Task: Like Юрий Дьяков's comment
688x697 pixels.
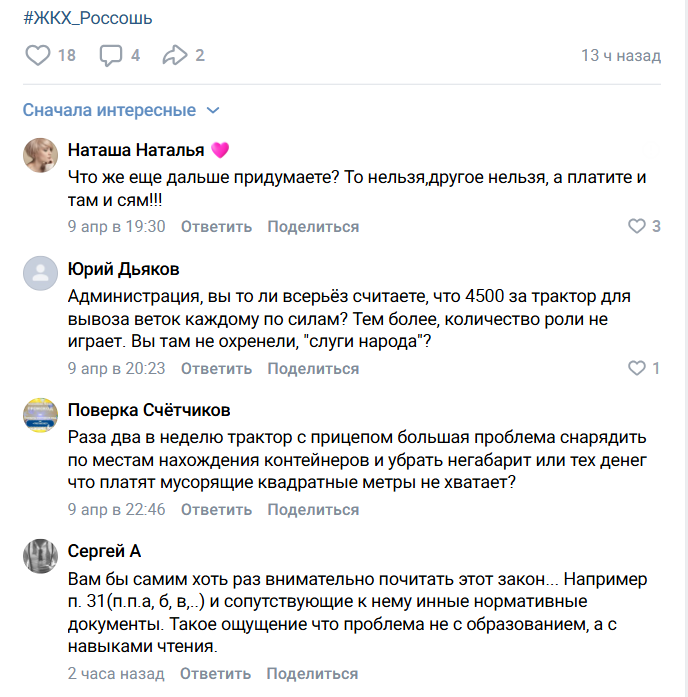Action: (x=637, y=368)
